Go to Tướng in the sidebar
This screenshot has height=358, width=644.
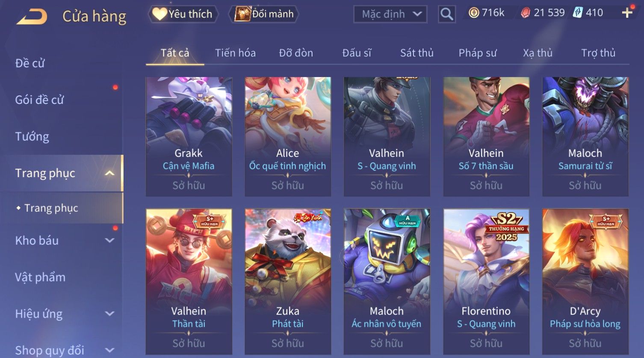(x=32, y=136)
